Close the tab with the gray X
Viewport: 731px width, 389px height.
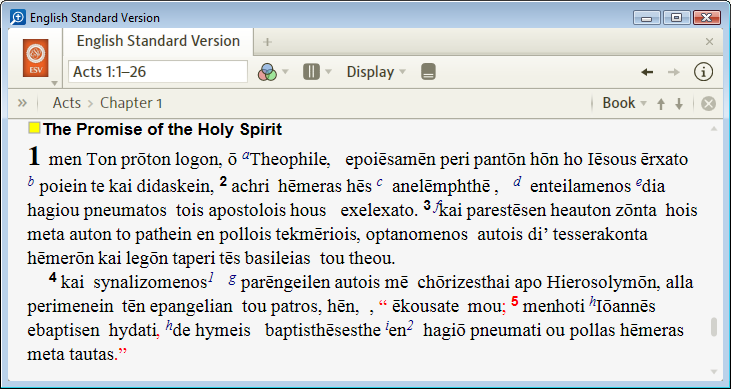pos(709,42)
